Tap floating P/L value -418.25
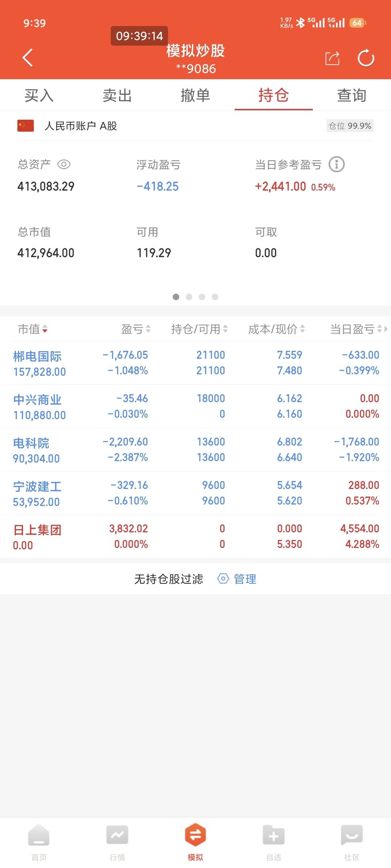This screenshot has width=391, height=868. point(157,186)
